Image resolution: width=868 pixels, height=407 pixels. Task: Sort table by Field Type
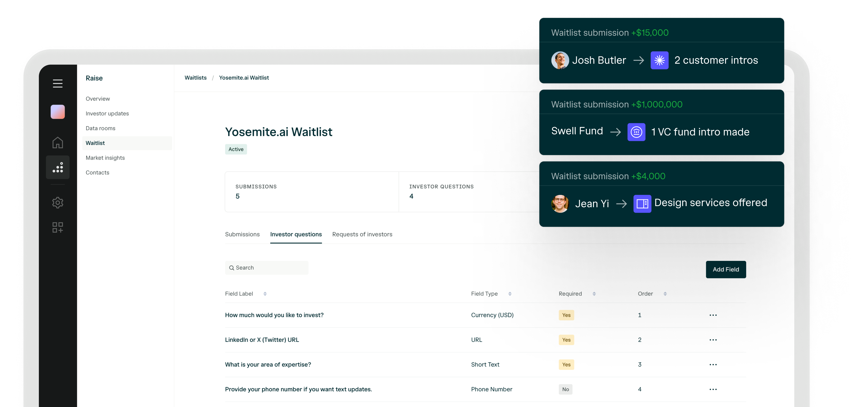510,294
